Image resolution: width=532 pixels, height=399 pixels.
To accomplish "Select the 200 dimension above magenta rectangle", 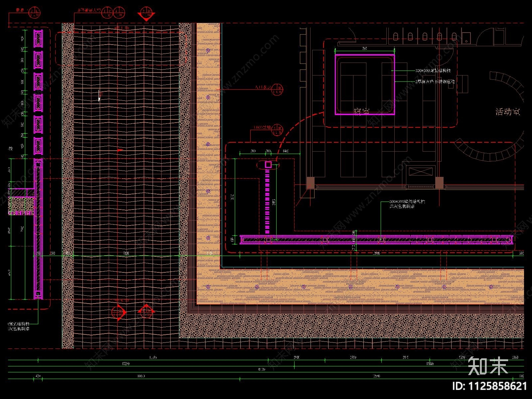I will pos(364,49).
